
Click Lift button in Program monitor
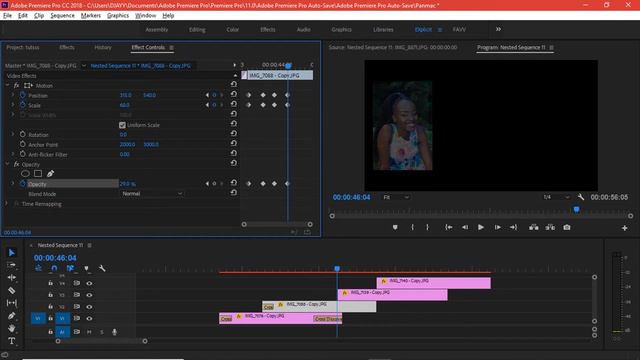pos(533,227)
